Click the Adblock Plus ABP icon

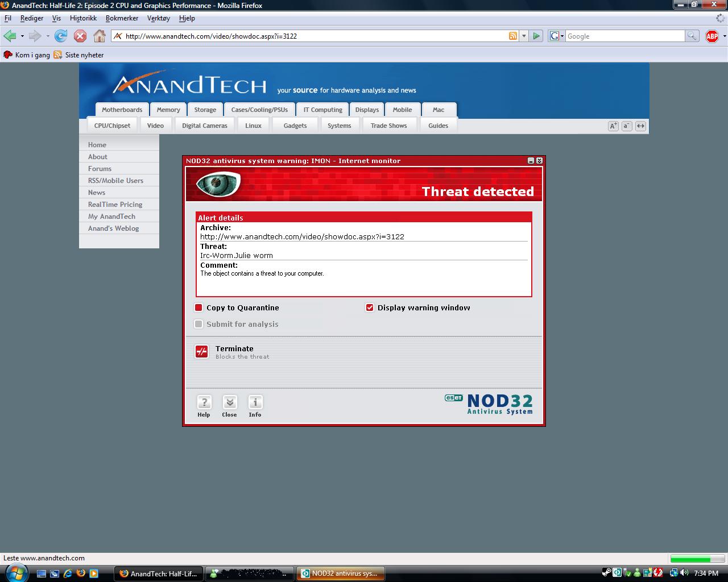click(x=712, y=36)
